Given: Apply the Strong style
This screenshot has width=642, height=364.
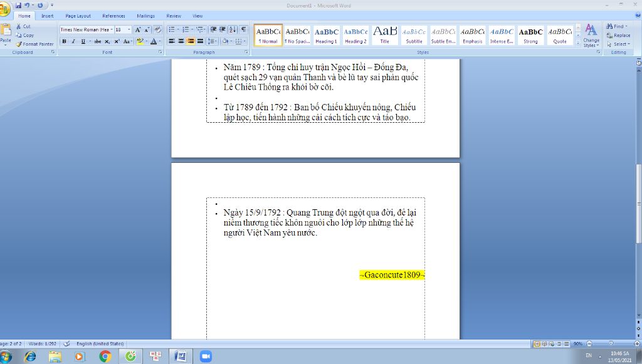Looking at the screenshot, I should [x=530, y=35].
